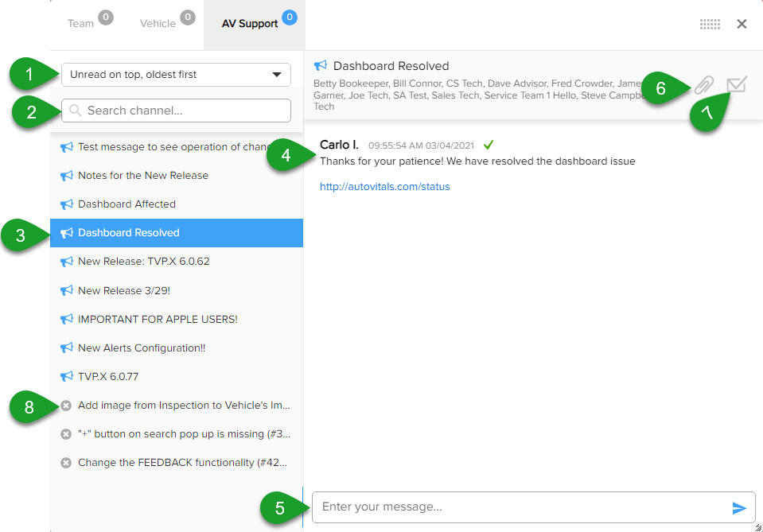The height and width of the screenshot is (532, 763).
Task: Click the Search channel input field
Action: click(x=176, y=111)
